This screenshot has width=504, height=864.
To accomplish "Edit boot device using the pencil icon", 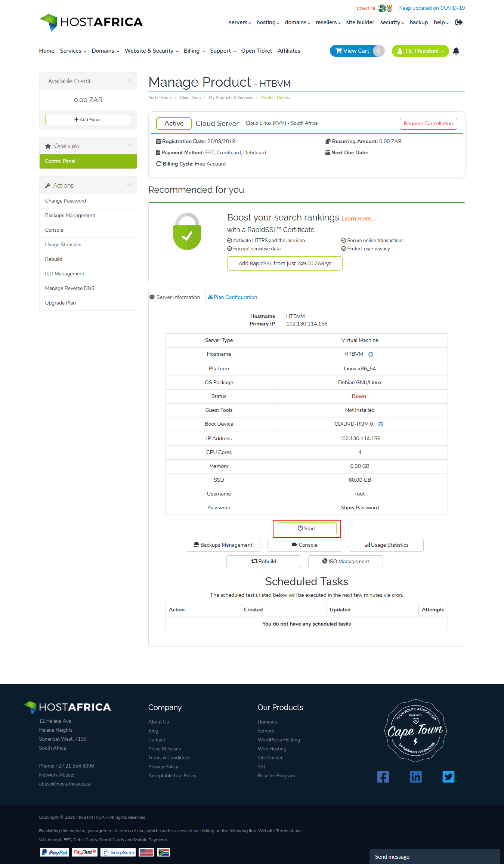I will [381, 424].
